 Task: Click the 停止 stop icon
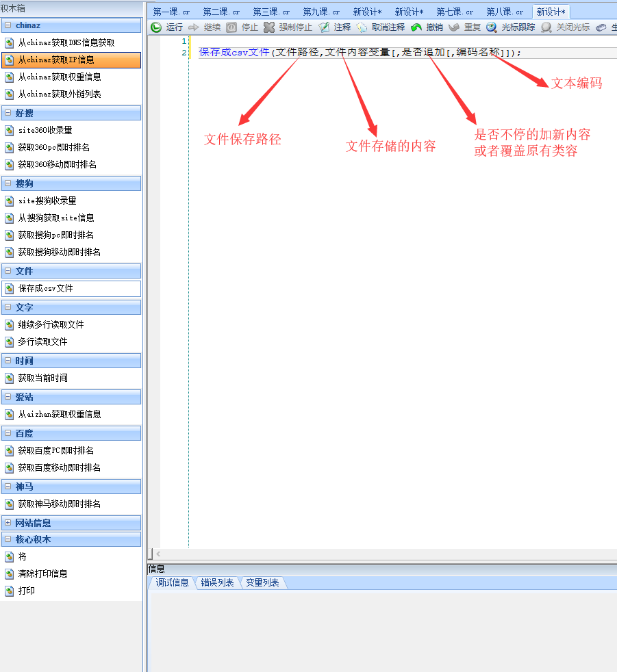click(x=231, y=27)
